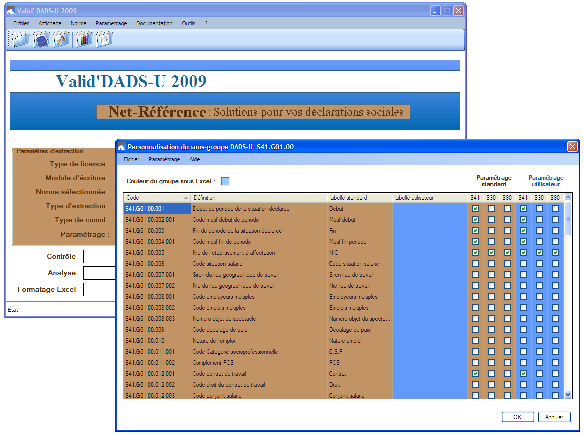Open the Documentation menu
Screen dimensions: 584x436
(154, 23)
